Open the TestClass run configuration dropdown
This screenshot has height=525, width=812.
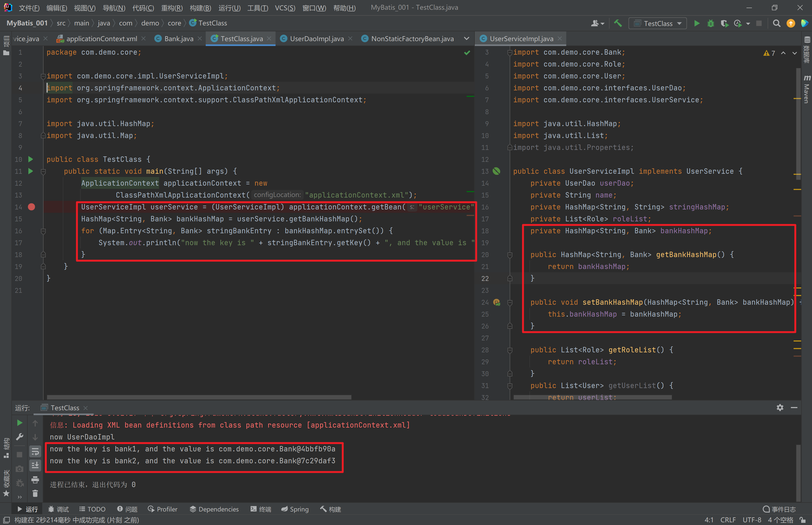click(657, 23)
